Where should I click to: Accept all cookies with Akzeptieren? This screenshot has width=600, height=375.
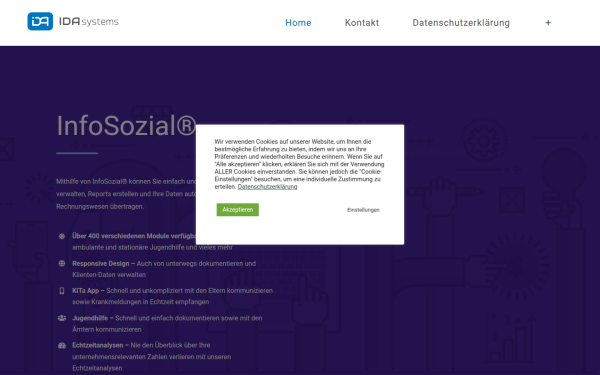coord(238,210)
